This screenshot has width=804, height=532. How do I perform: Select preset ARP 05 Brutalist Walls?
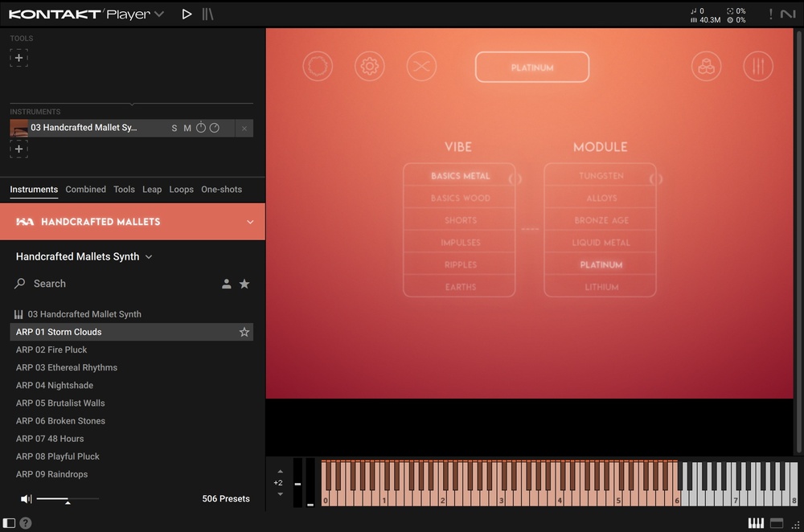(x=131, y=403)
